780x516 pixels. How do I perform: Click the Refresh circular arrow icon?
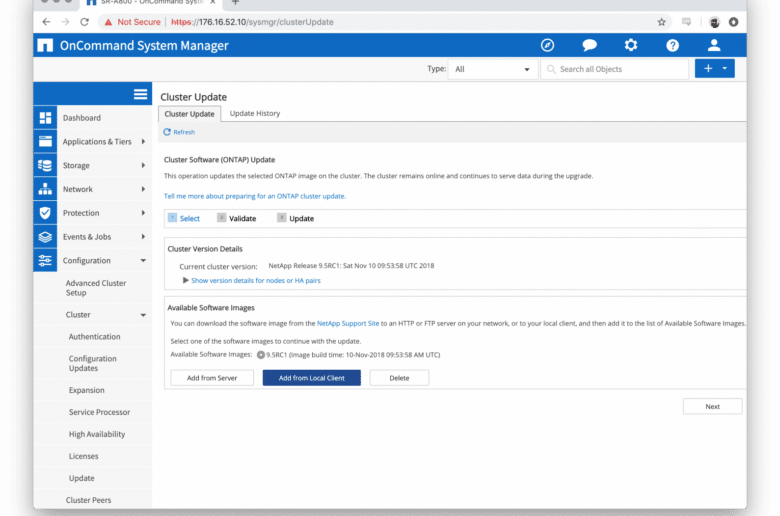point(167,132)
